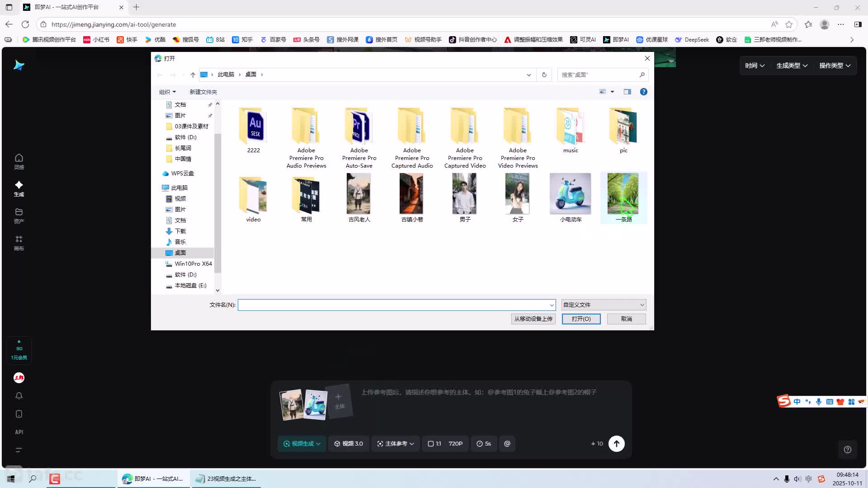Viewport: 868px width, 488px height.
Task: Expand the 时间 filter dropdown
Action: [x=755, y=66]
